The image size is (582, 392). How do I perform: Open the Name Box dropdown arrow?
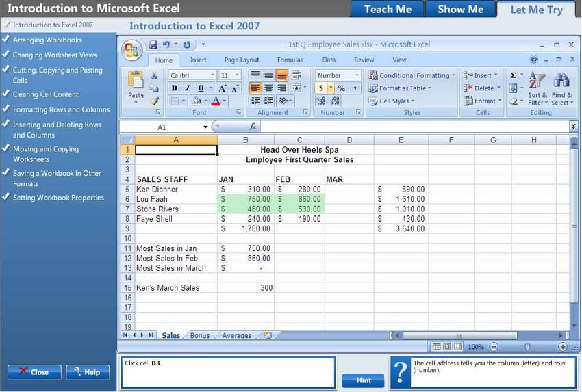coord(205,127)
